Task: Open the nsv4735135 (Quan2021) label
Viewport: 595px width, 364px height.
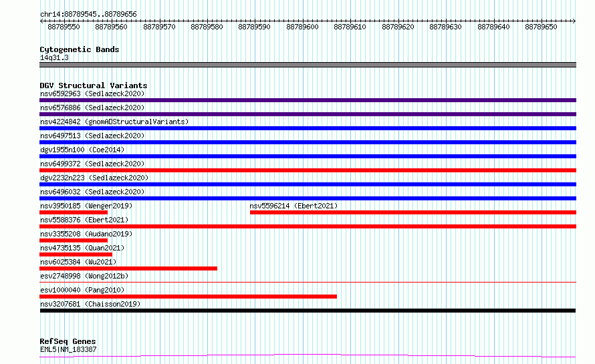Action: tap(82, 248)
